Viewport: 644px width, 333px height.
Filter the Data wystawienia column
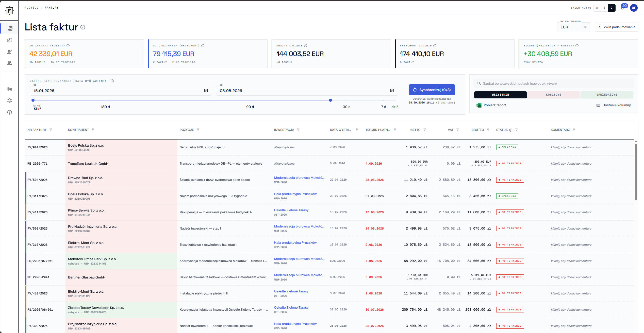(357, 130)
